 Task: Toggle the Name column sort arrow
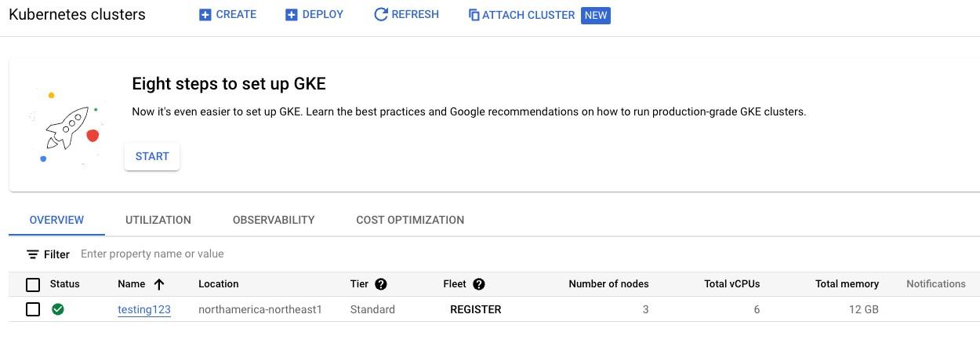pyautogui.click(x=159, y=284)
